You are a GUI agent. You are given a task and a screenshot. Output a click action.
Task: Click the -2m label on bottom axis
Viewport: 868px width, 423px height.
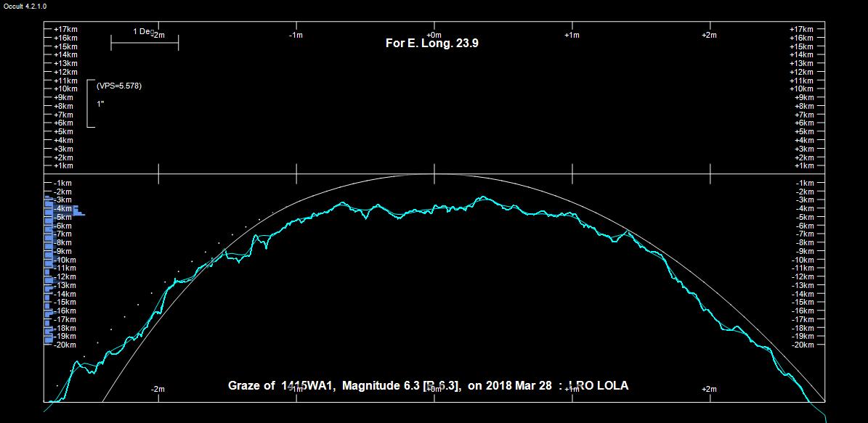157,390
